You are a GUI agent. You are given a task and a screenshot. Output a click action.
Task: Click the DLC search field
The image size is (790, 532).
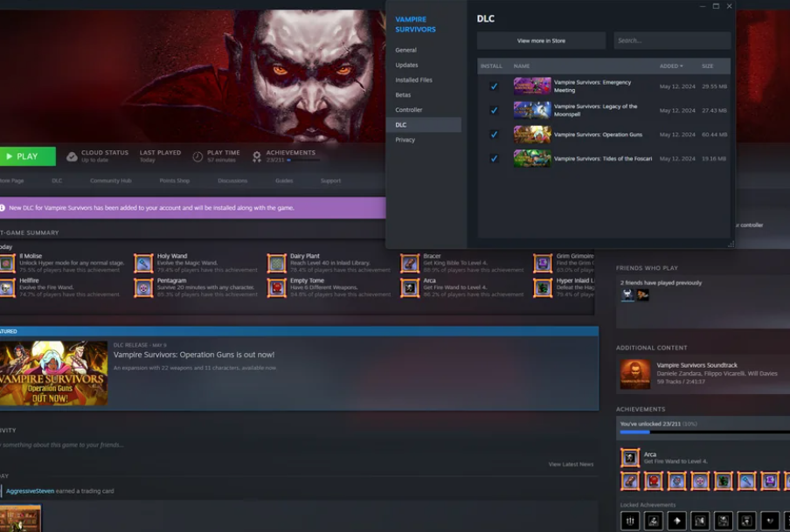(672, 41)
